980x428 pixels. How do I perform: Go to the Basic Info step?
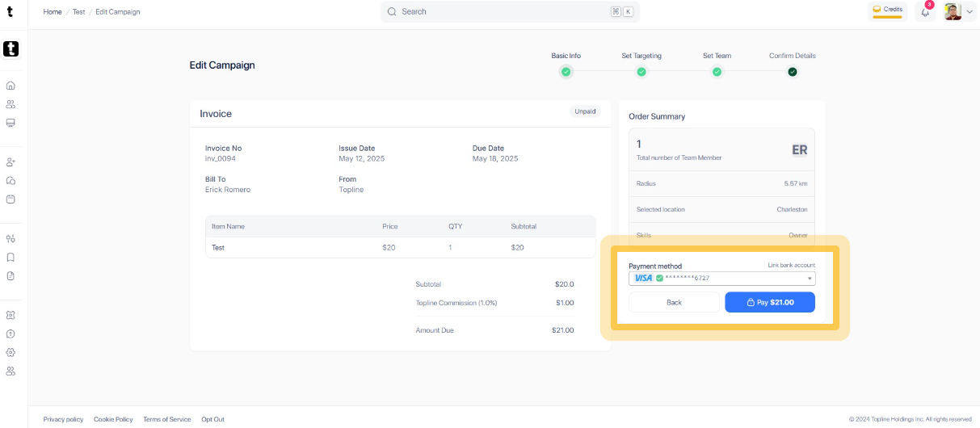(566, 72)
